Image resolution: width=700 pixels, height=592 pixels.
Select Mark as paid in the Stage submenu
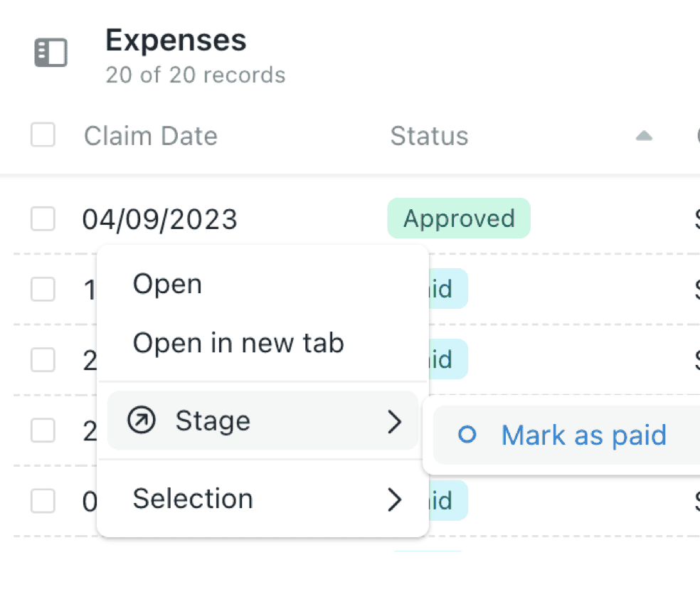(583, 435)
